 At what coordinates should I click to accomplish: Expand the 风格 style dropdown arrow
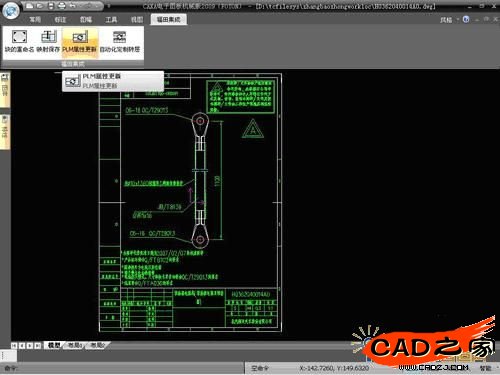point(457,20)
